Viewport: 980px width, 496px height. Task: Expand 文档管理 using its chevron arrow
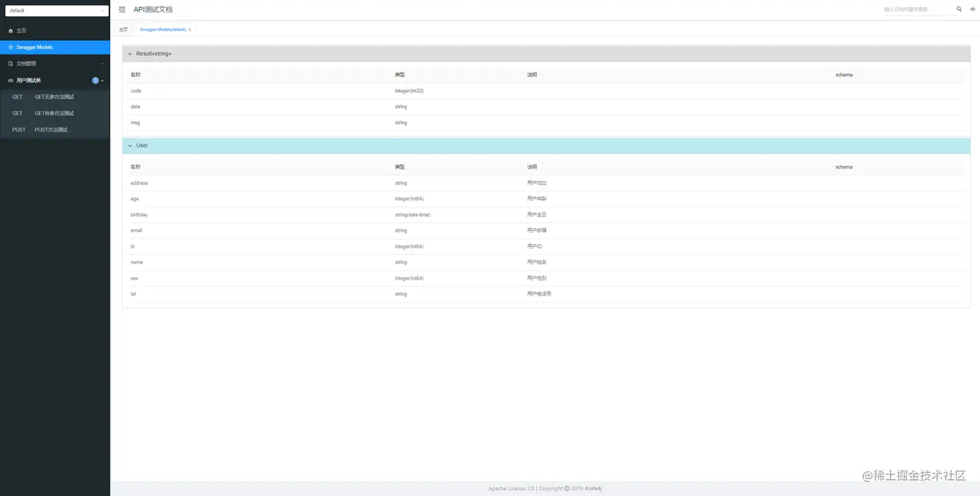(x=102, y=63)
